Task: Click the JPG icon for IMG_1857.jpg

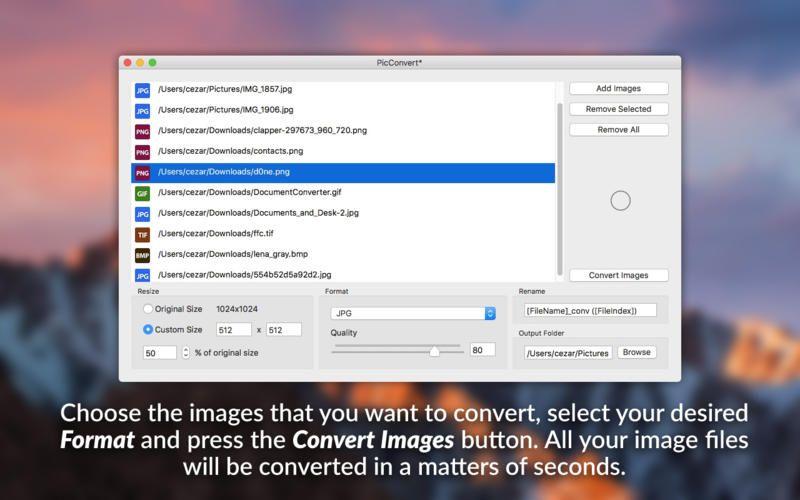Action: pos(142,89)
